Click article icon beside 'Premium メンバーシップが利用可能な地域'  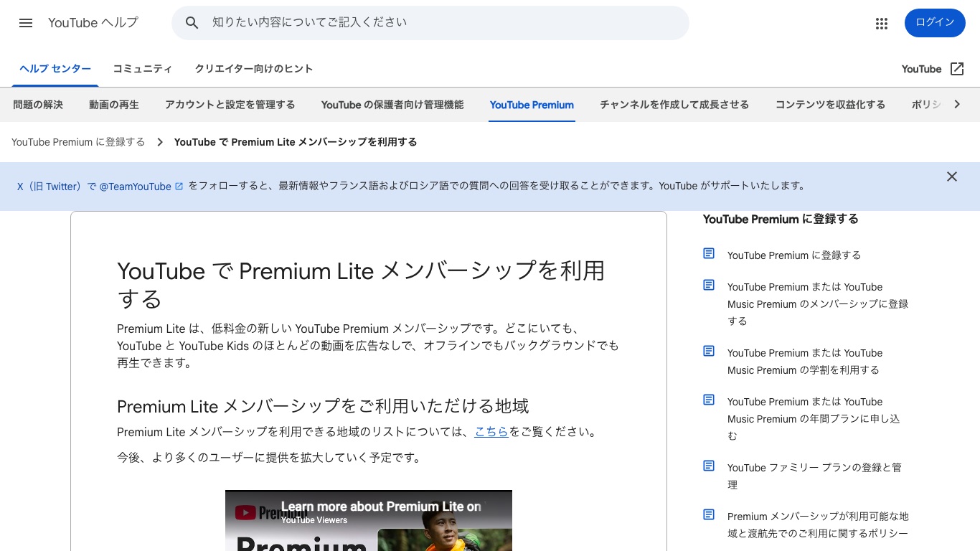click(709, 514)
